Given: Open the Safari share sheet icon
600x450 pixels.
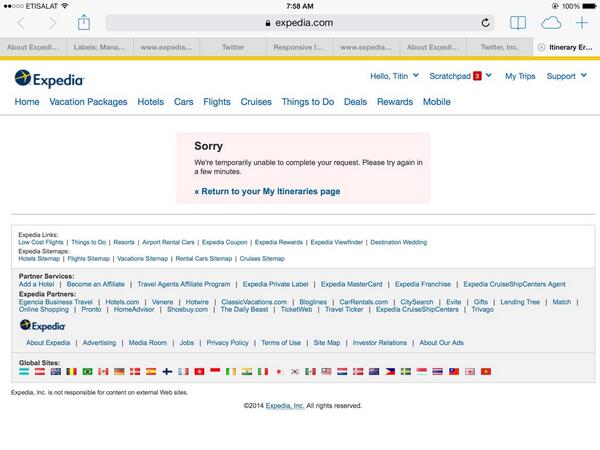Looking at the screenshot, I should click(84, 22).
